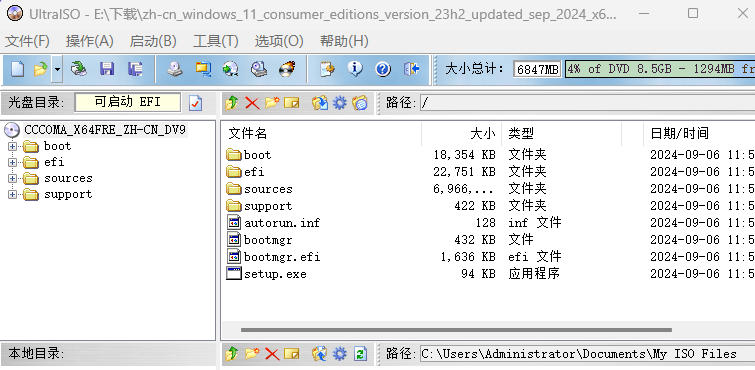755x370 pixels.
Task: Click the disc properties checkmark page icon
Action: pyautogui.click(x=195, y=103)
